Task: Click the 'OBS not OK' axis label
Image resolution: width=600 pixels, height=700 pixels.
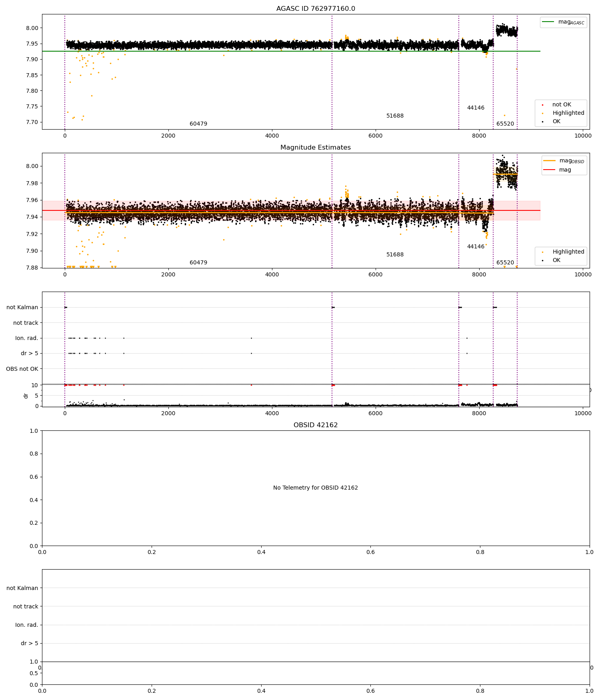Action: point(22,369)
